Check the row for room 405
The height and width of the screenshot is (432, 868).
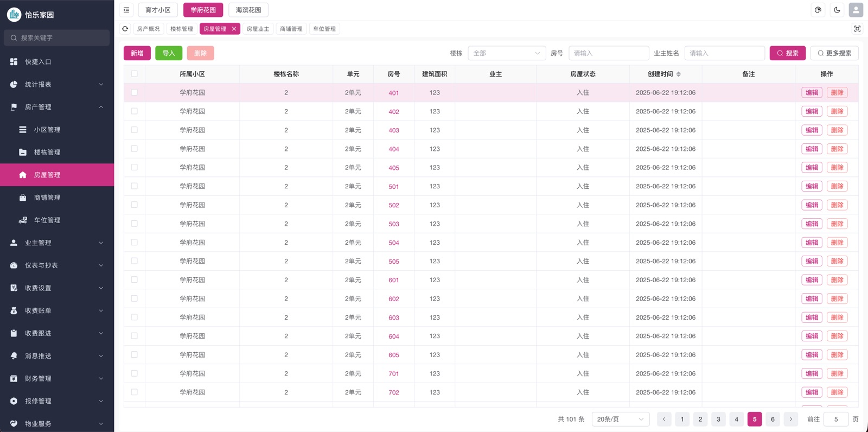point(134,167)
